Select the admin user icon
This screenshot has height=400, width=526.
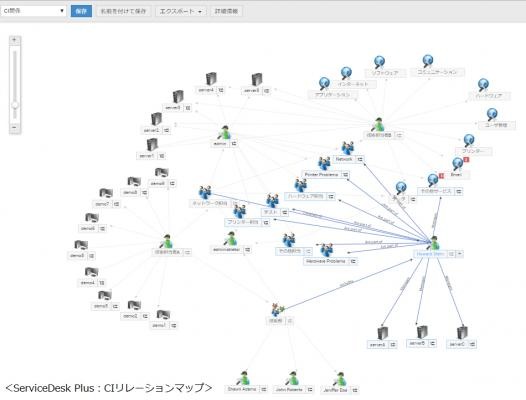(x=224, y=133)
